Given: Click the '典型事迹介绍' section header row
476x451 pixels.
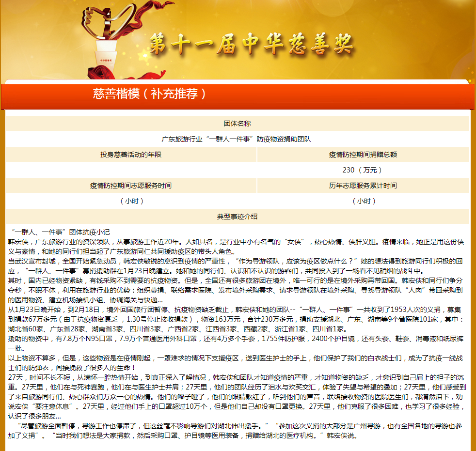Looking at the screenshot, I should click(238, 216).
